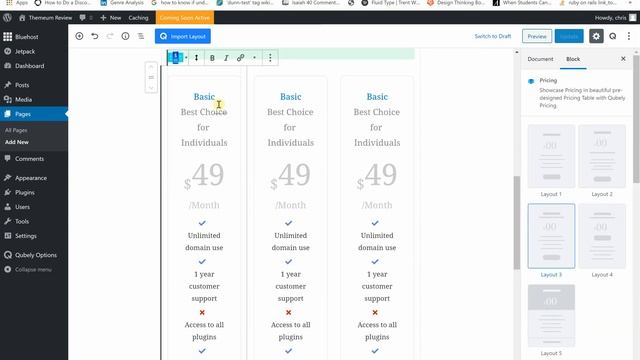Viewport: 640px width, 360px height.
Task: Select Layout 4 pricing thumbnail
Action: pyautogui.click(x=602, y=236)
